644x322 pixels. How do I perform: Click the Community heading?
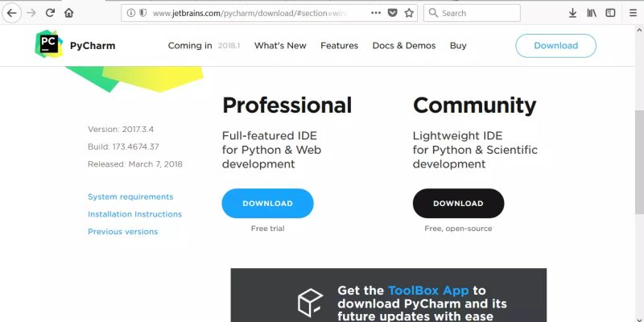(x=474, y=105)
